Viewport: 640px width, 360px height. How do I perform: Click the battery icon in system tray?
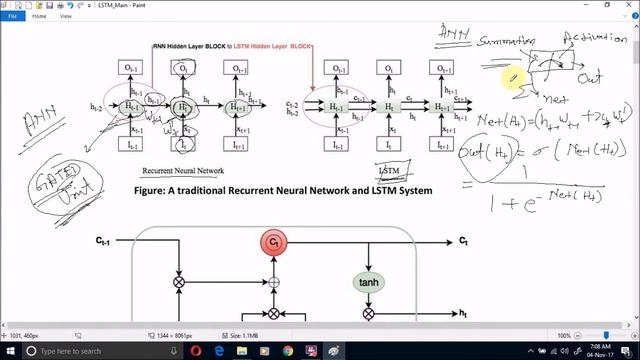[x=542, y=351]
